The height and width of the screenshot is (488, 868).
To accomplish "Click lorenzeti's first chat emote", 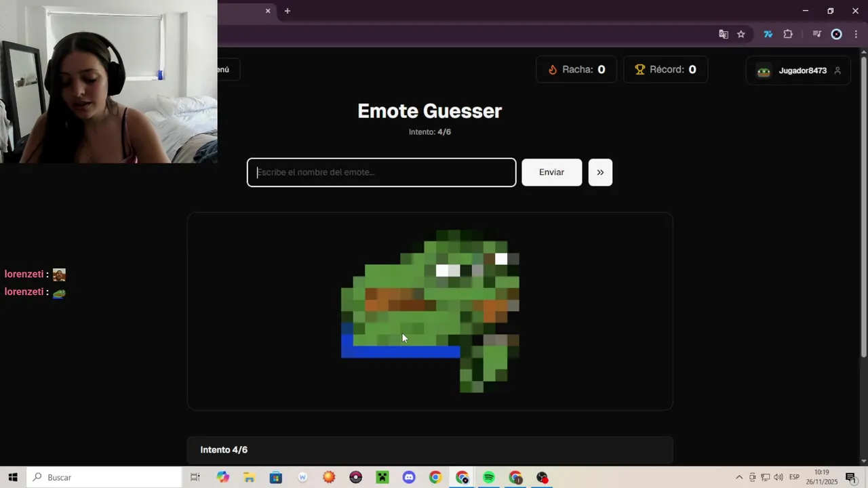I will click(59, 274).
